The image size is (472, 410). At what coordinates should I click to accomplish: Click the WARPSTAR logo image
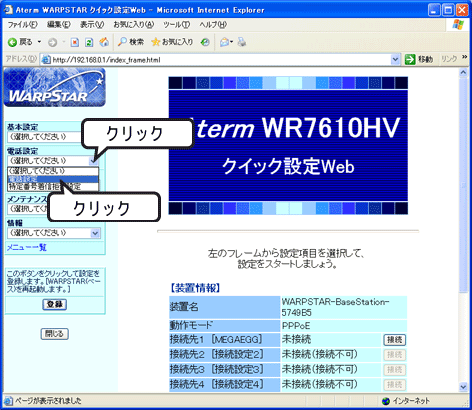tap(55, 88)
